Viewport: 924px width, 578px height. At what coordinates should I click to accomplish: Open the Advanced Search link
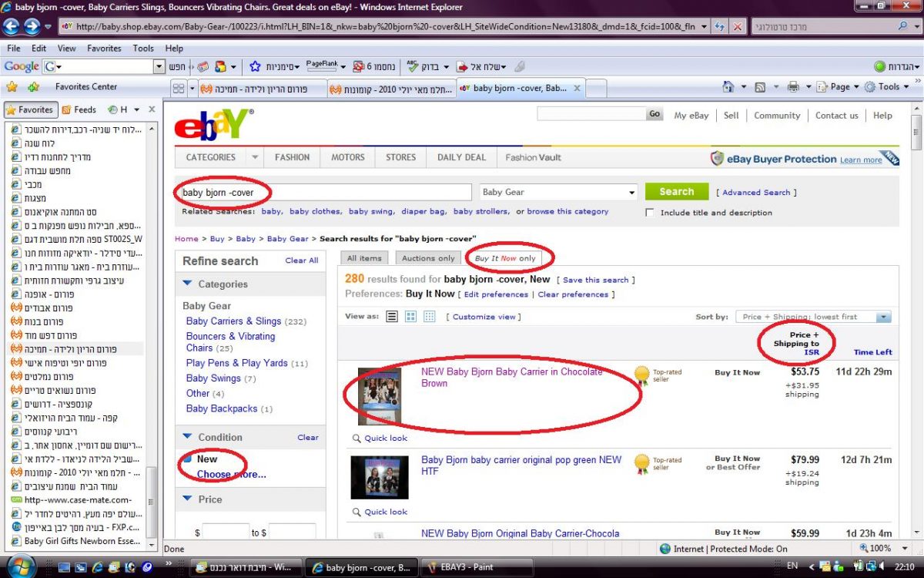click(756, 193)
